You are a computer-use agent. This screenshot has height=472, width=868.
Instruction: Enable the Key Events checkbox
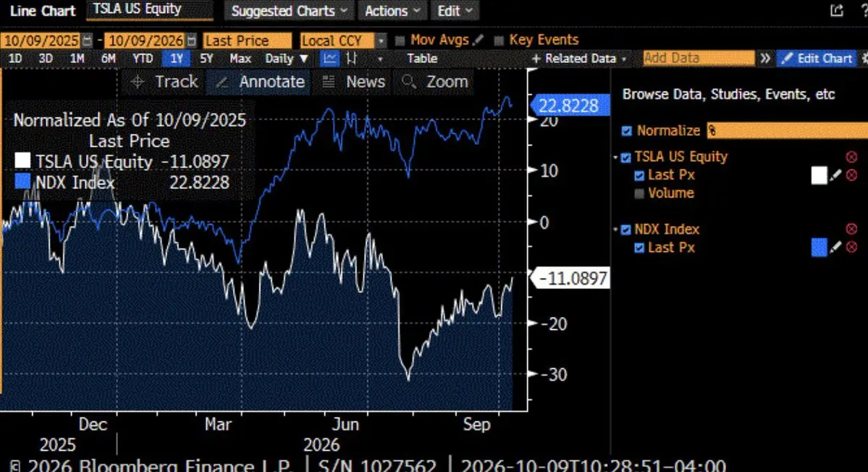click(x=498, y=41)
